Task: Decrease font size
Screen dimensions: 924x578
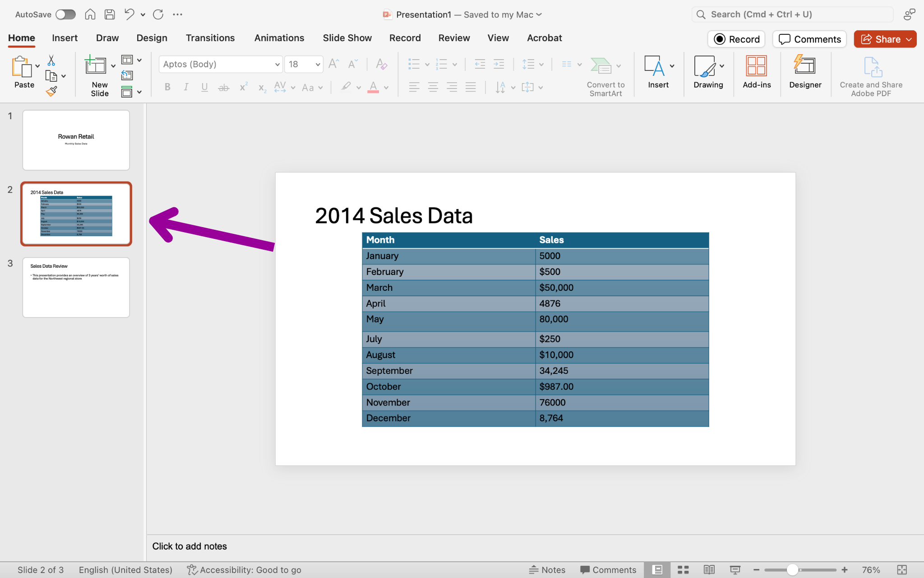Action: coord(353,64)
